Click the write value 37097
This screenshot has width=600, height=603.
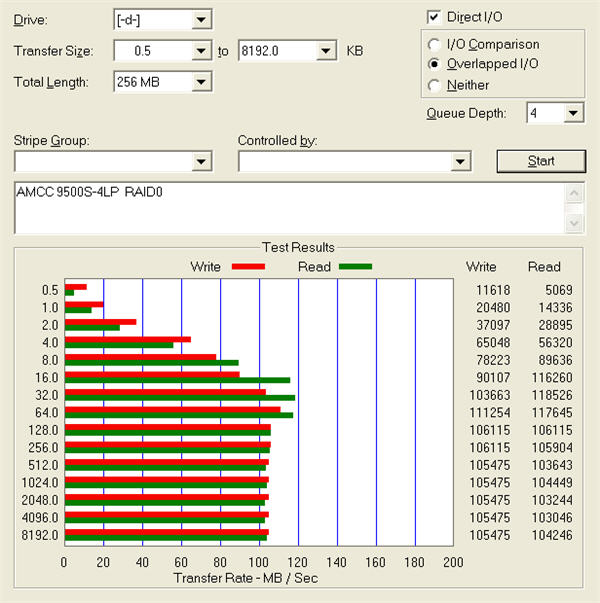[x=493, y=325]
